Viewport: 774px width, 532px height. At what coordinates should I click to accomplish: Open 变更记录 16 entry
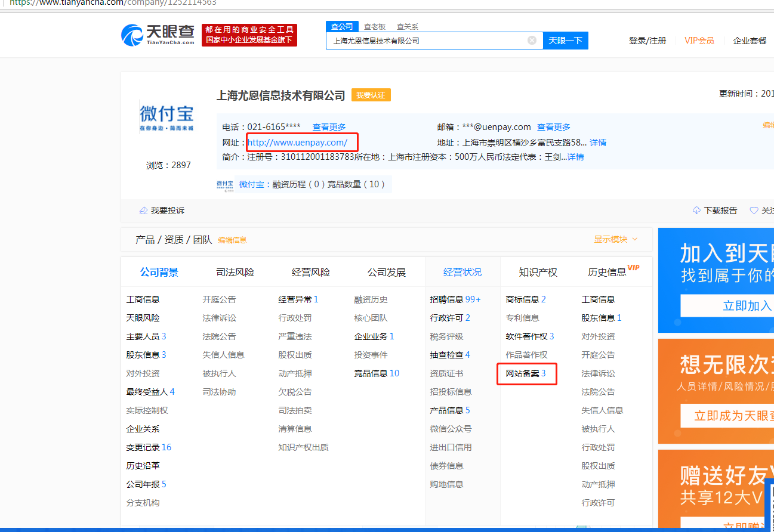coord(149,447)
